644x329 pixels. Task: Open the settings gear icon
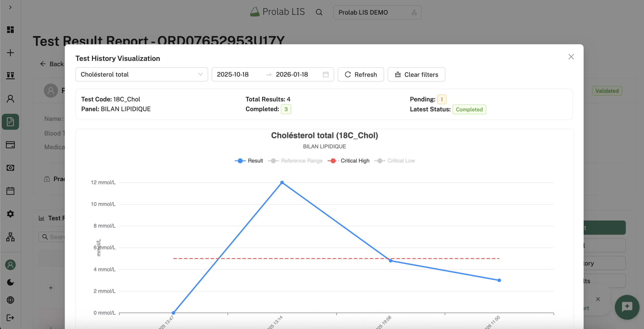coord(10,214)
